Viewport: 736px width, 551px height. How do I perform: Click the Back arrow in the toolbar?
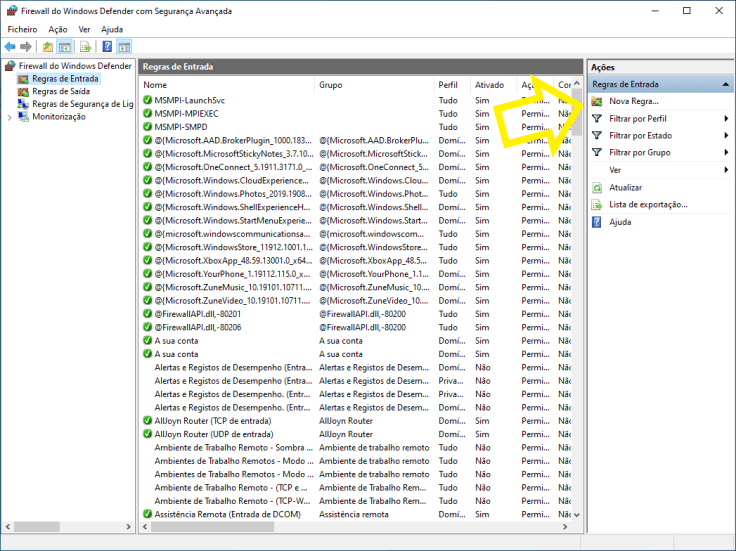(x=10, y=47)
